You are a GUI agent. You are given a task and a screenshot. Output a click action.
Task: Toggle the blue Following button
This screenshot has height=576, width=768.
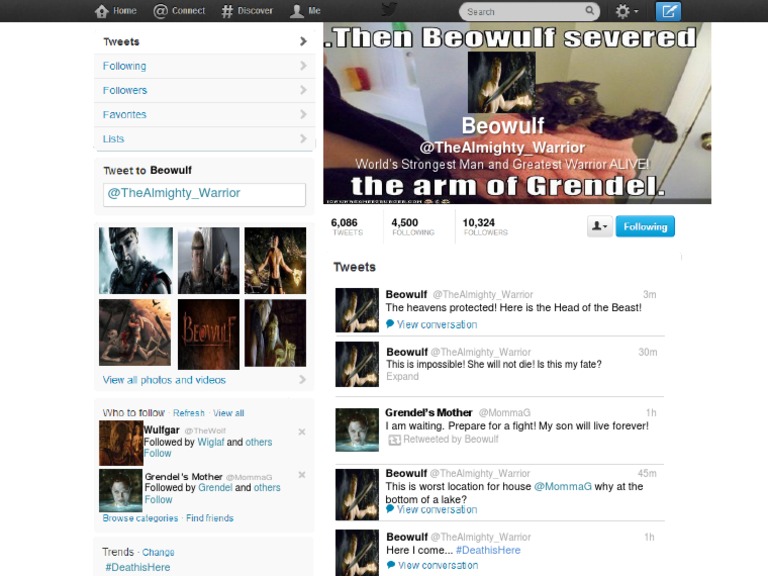[x=645, y=226]
